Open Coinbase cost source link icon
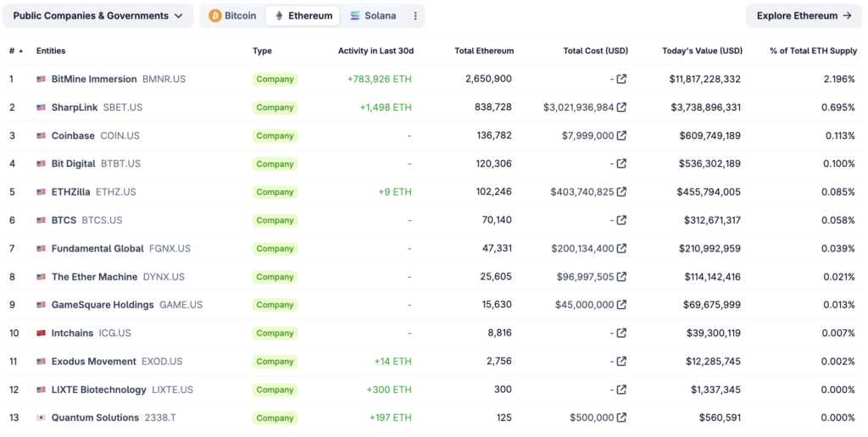 621,136
